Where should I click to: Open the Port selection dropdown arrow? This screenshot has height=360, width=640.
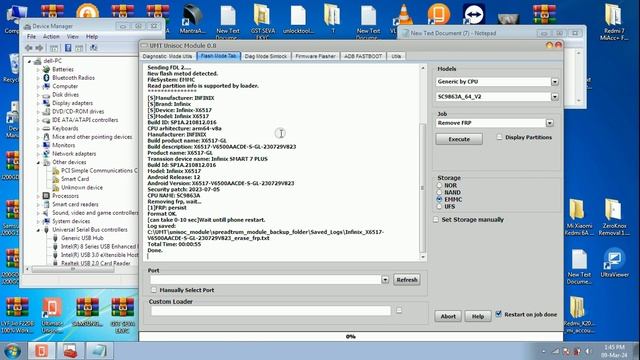click(x=385, y=280)
